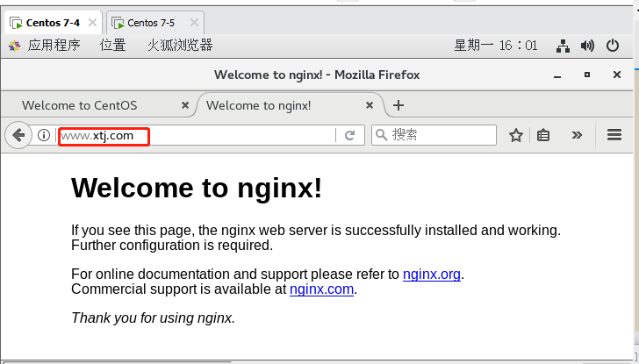
Task: Open the Firefox hamburger menu
Action: [614, 135]
